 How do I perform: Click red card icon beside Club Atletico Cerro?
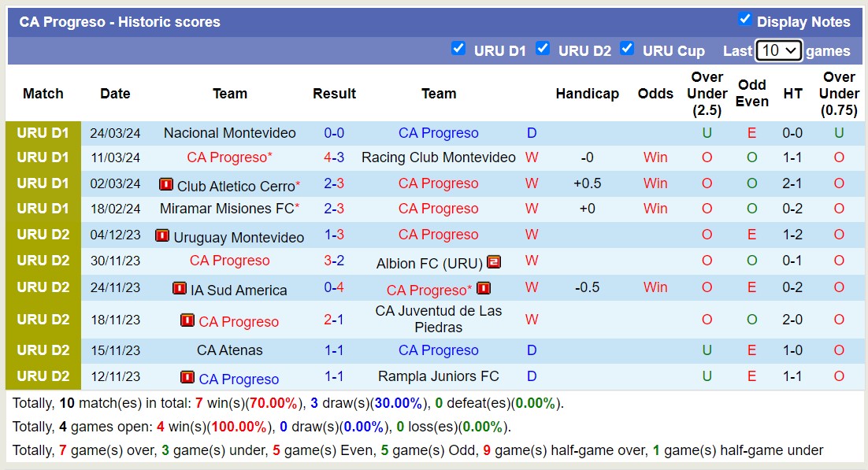pos(165,184)
